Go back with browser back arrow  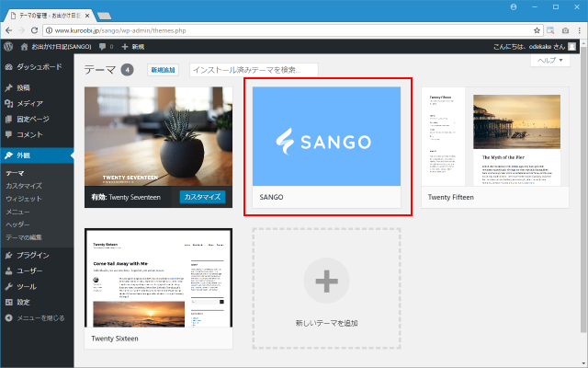[x=9, y=30]
